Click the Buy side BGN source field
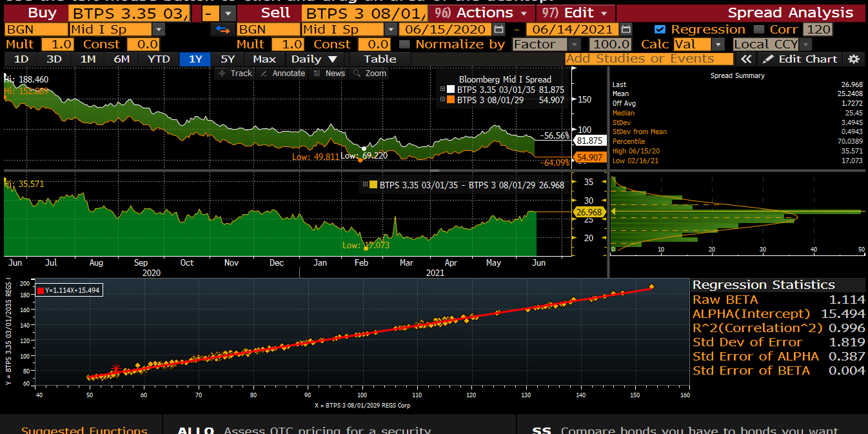Viewport: 868px width, 434px height. click(x=35, y=29)
